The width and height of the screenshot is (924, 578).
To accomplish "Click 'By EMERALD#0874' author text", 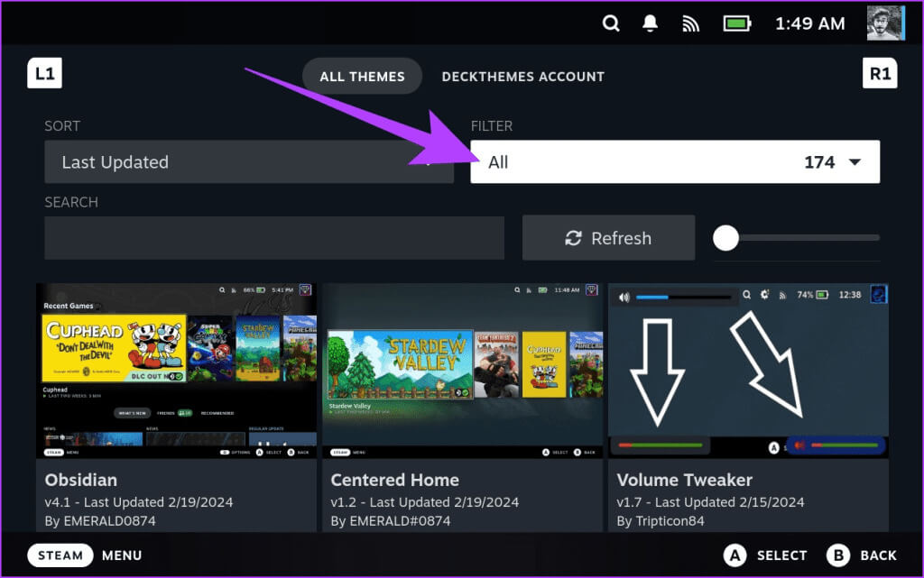I will point(390,521).
